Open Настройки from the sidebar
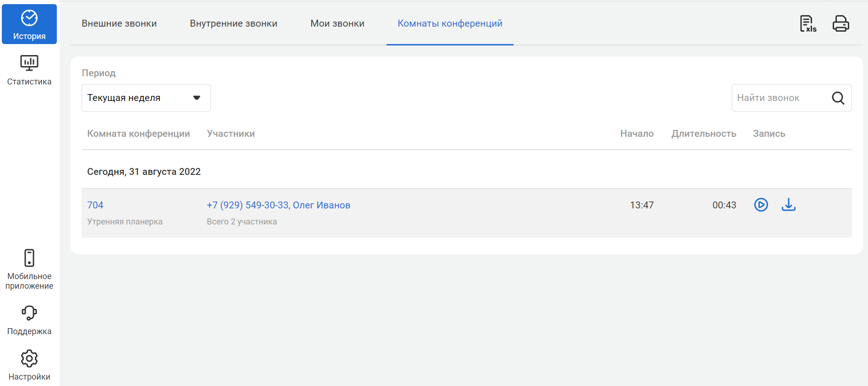The image size is (868, 386). (x=29, y=365)
